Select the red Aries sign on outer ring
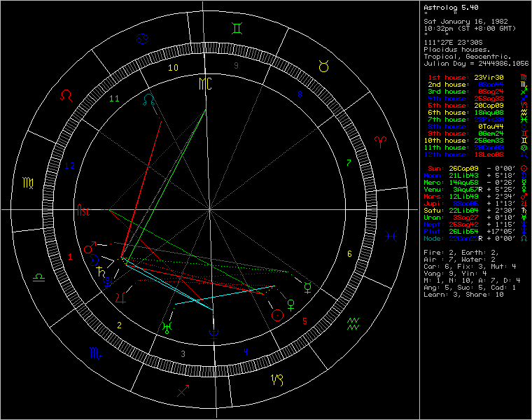This screenshot has width=532, height=420. [x=381, y=141]
